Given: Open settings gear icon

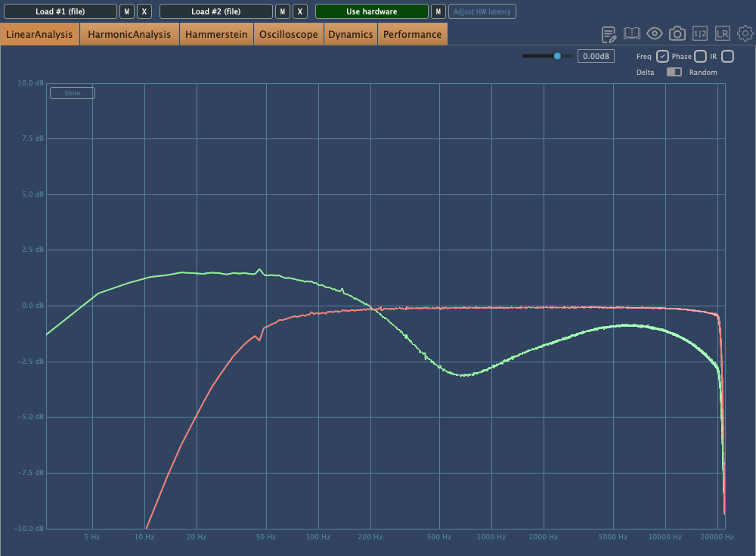Looking at the screenshot, I should coord(745,34).
